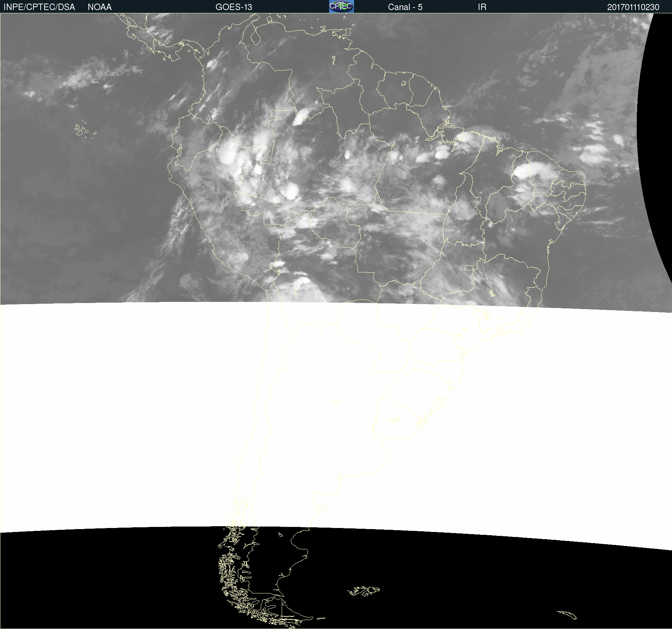Click the 201701110230 timestamp
Viewport: 672px width, 629px height.
coord(633,7)
